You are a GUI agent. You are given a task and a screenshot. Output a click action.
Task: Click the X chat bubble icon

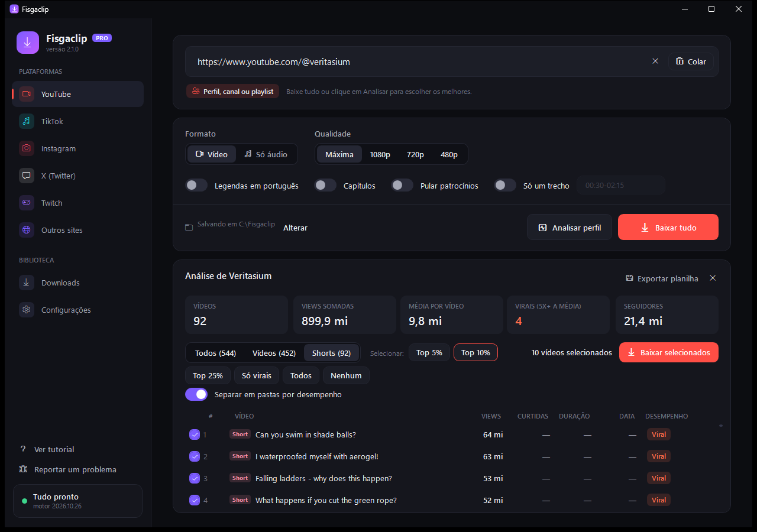(x=27, y=176)
